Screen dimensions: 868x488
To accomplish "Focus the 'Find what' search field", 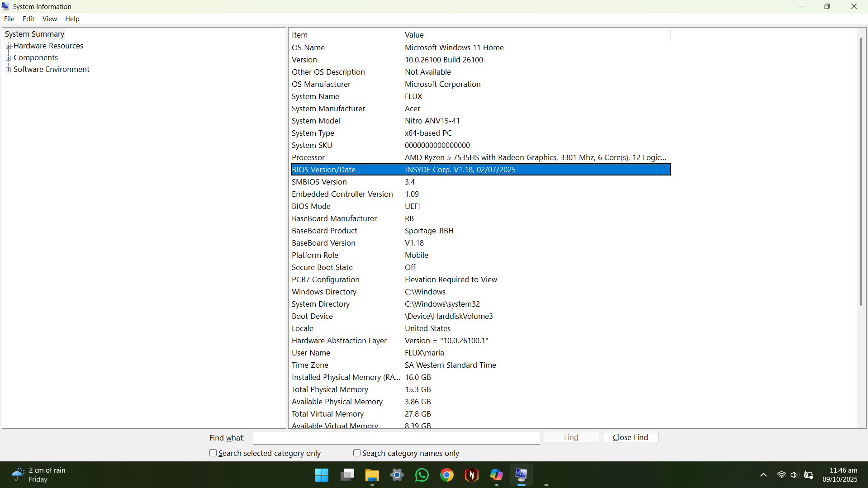I will tap(396, 438).
